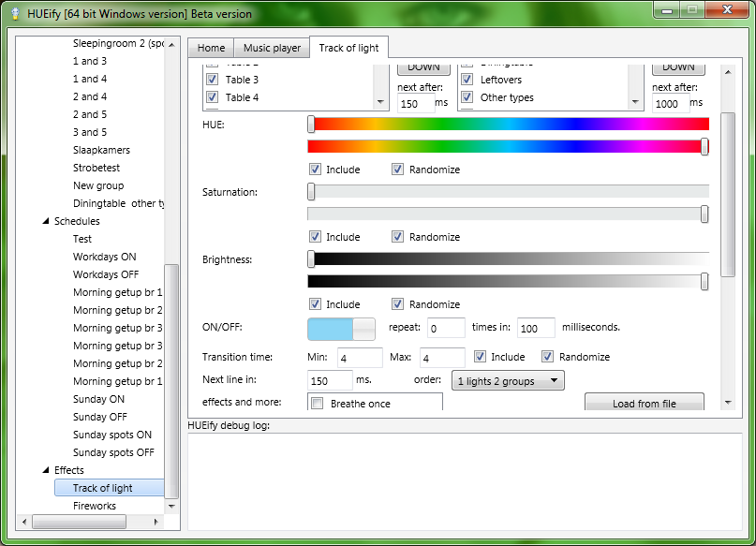Click the repeat count input field
This screenshot has width=756, height=546.
coord(446,328)
